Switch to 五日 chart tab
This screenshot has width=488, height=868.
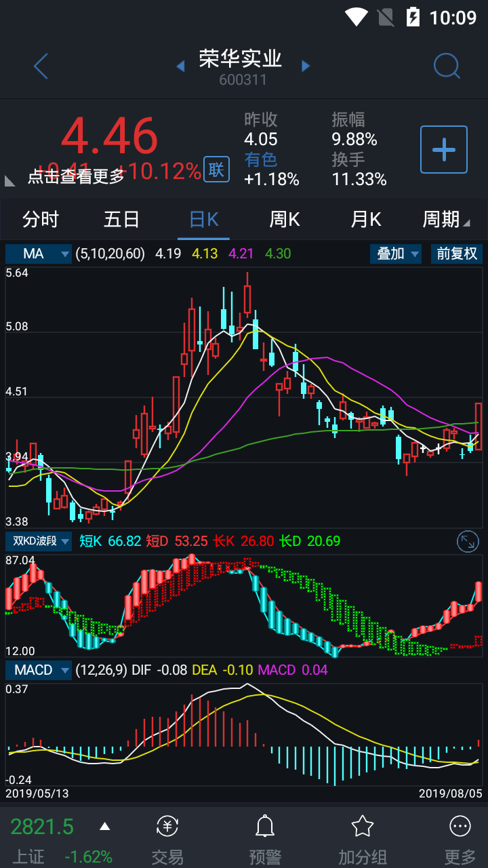point(122,219)
